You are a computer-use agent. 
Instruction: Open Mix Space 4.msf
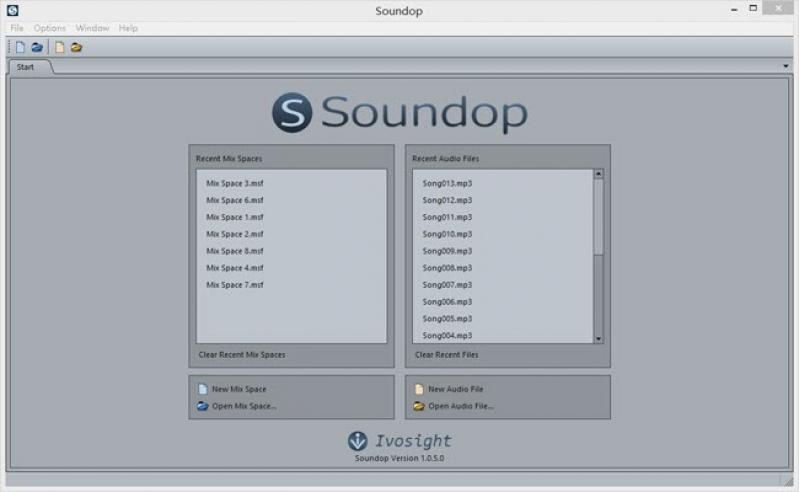click(x=235, y=268)
